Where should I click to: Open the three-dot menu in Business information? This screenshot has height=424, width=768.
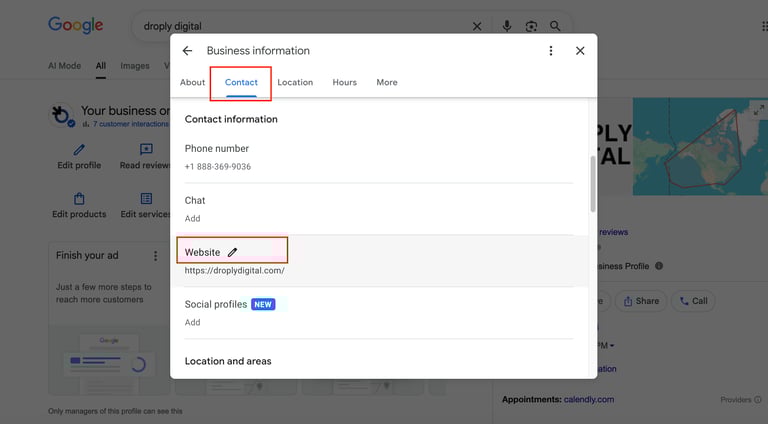pyautogui.click(x=551, y=51)
